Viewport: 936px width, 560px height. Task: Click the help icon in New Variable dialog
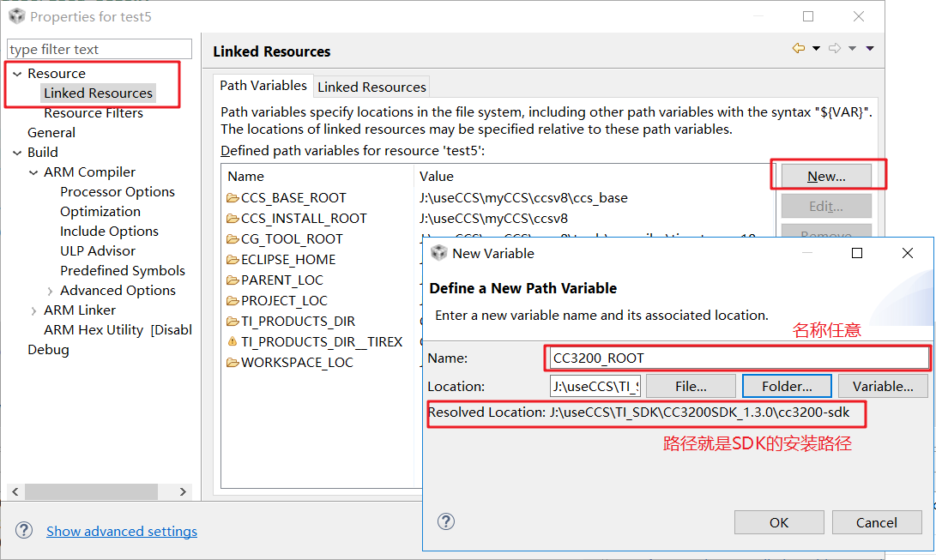[x=446, y=521]
